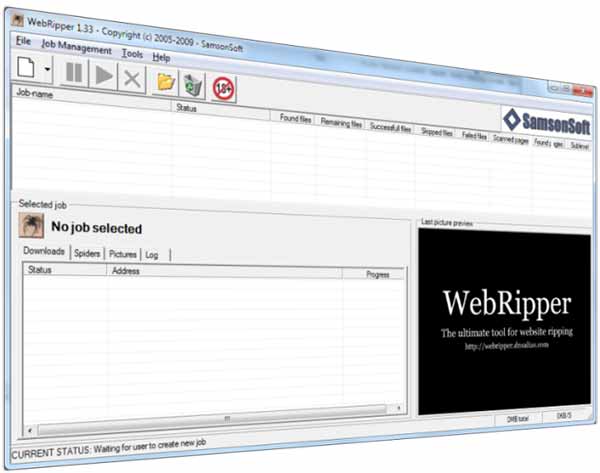Click the Found files column header
Viewport: 600px width, 473px height.
coord(295,118)
